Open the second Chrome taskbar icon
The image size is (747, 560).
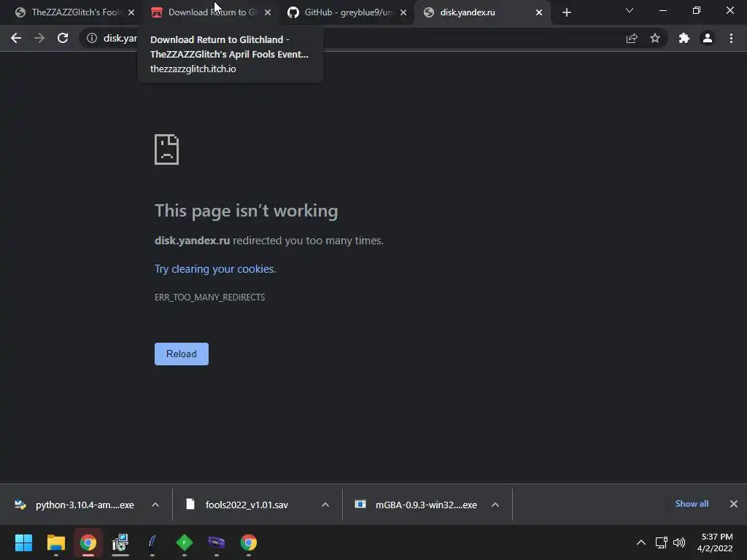tap(249, 542)
